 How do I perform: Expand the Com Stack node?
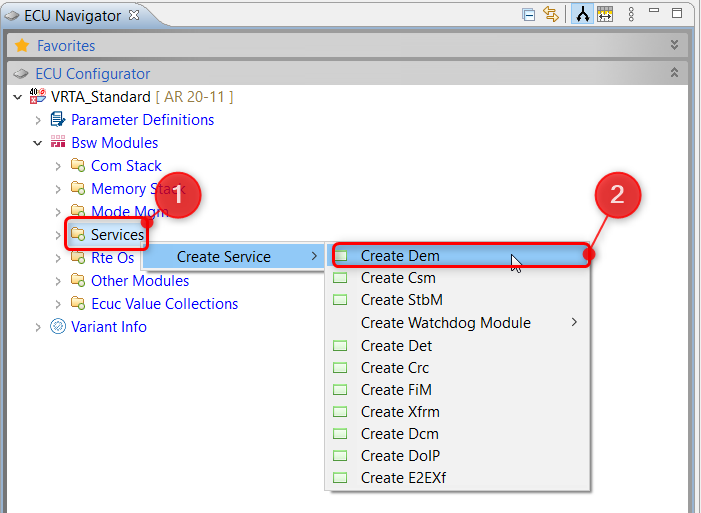[x=58, y=166]
